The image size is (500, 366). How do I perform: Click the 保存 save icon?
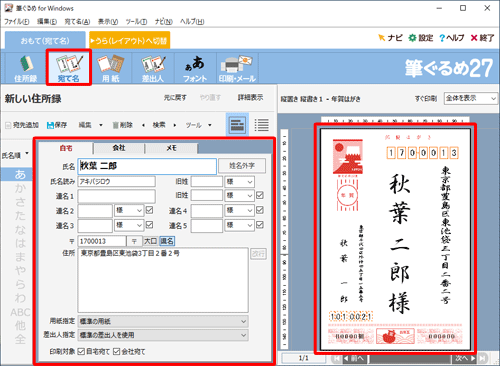(x=57, y=125)
